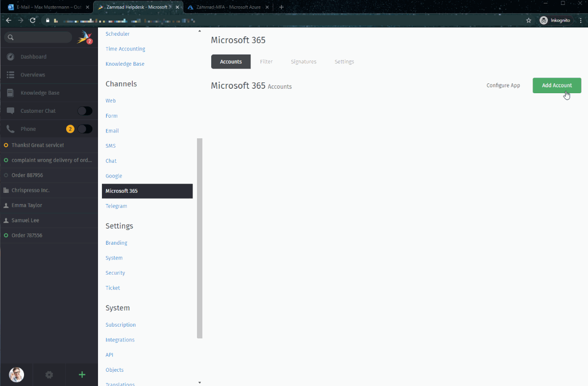Click Emma Taylor user icon
Screen dimensions: 588x386
(6, 206)
